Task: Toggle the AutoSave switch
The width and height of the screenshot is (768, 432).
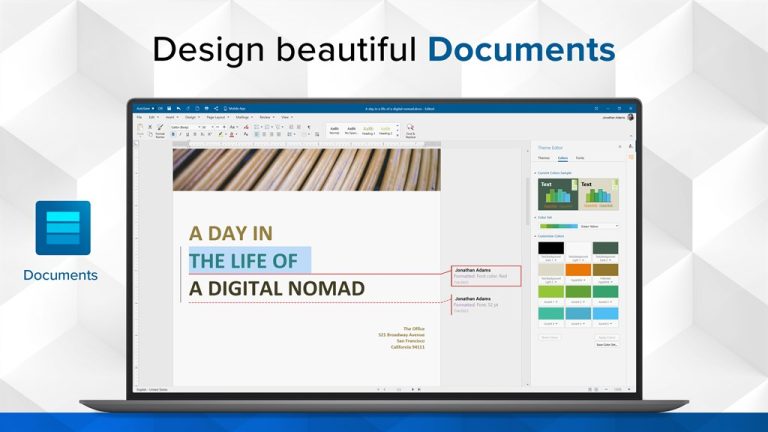Action: tap(159, 107)
